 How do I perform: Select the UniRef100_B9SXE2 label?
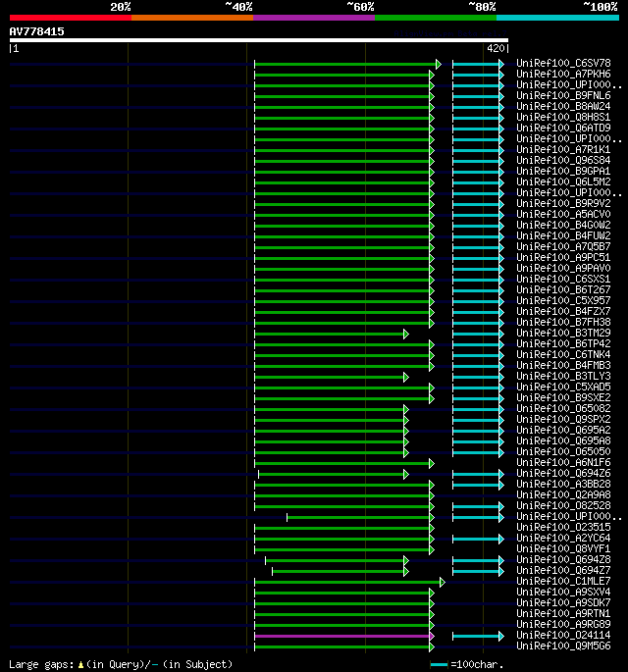click(563, 397)
